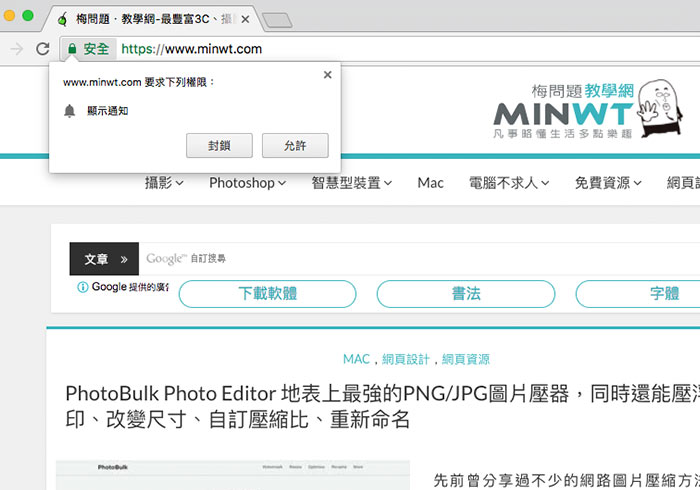Close the 梅問題 browser tab
This screenshot has height=490, width=700.
245,19
